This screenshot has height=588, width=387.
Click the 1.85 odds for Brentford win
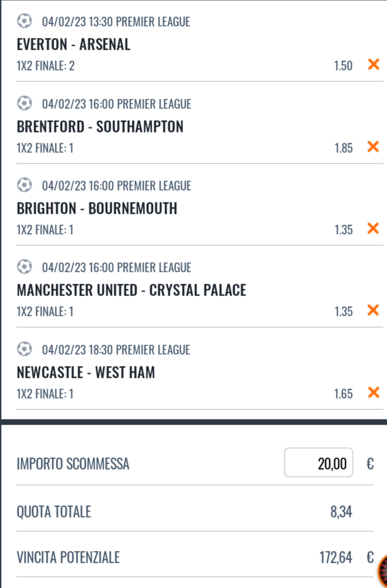343,148
